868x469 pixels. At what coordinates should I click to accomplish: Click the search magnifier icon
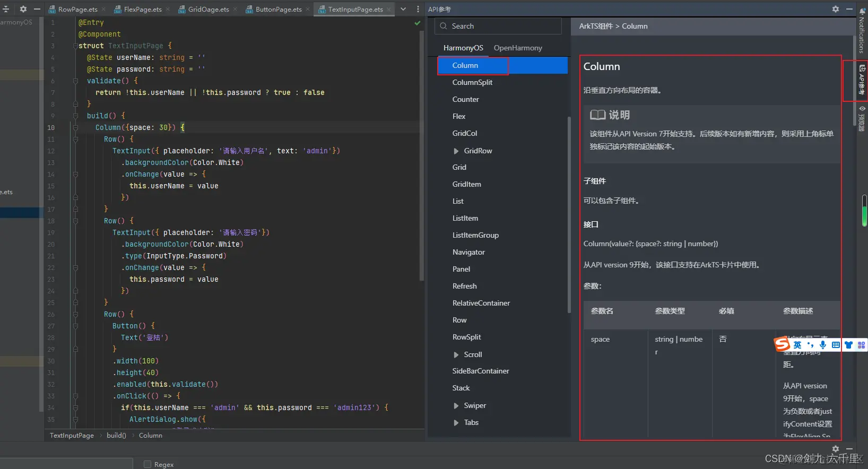[x=444, y=26]
